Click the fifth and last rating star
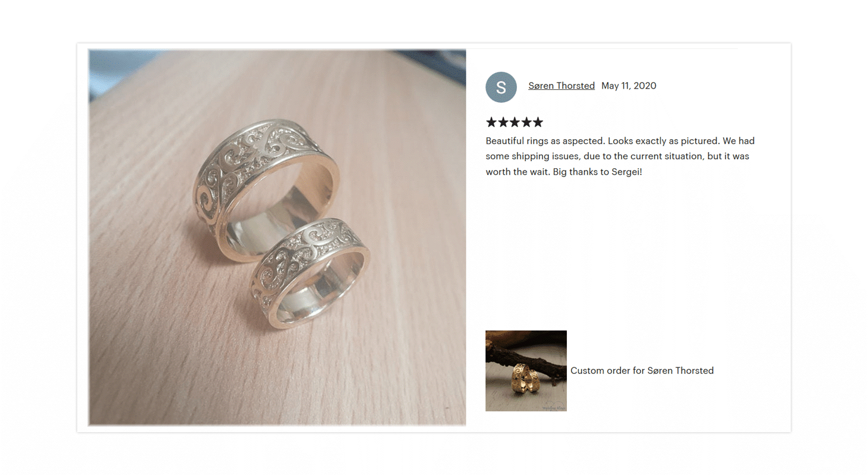868x475 pixels. point(538,122)
